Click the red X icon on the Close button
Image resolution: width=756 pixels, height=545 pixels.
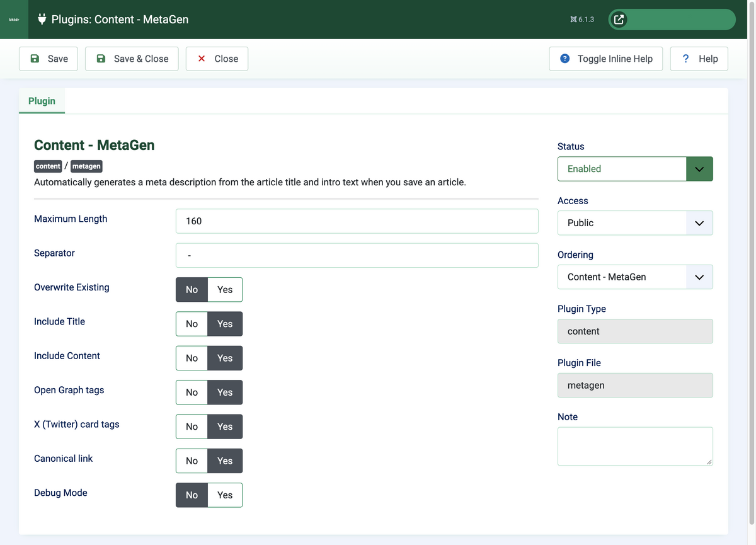coord(202,59)
